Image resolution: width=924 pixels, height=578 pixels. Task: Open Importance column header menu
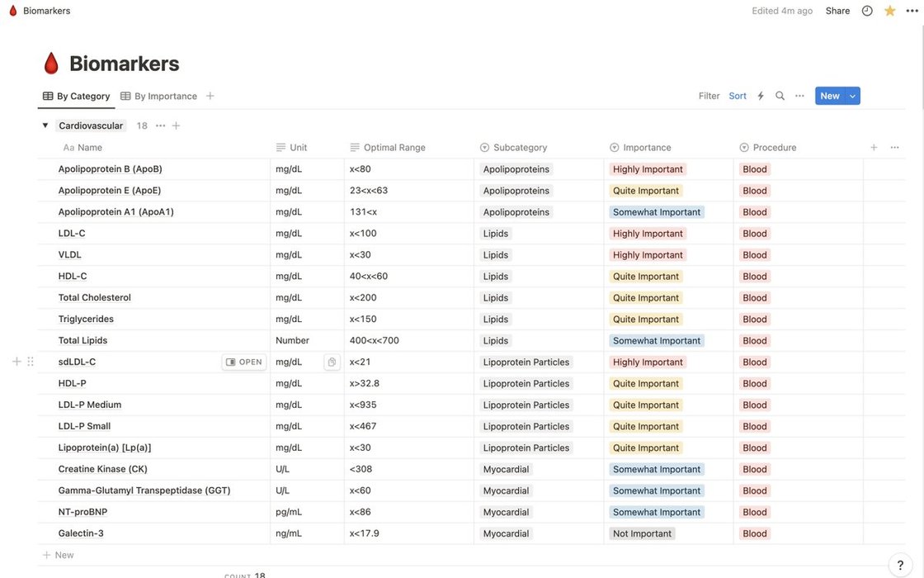point(647,148)
